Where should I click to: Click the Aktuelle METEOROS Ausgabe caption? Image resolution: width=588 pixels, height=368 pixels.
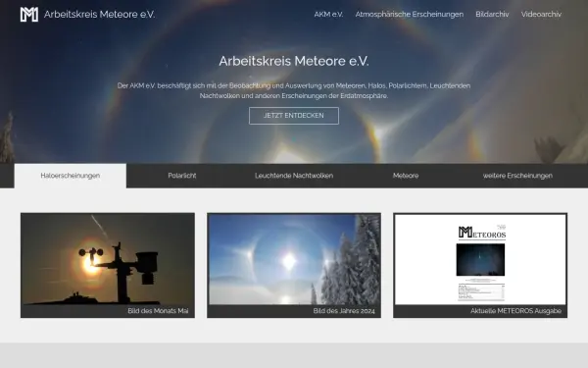515,311
